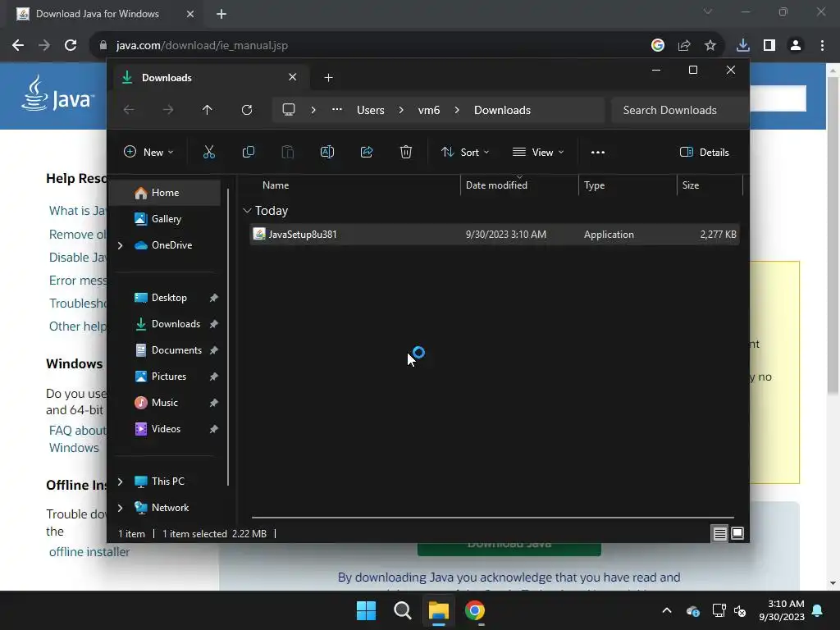Toggle Chrome side panel icon
Screen dimensions: 840x630
point(769,46)
